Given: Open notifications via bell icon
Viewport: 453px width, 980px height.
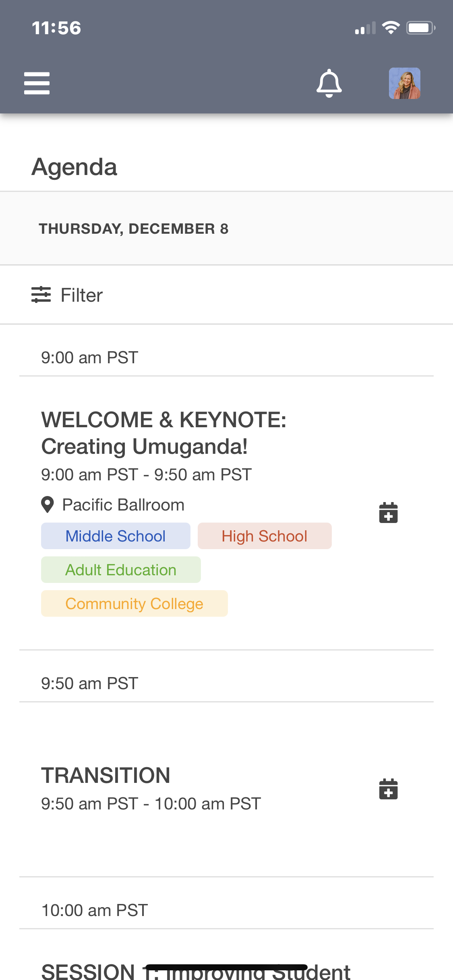Looking at the screenshot, I should coord(328,83).
